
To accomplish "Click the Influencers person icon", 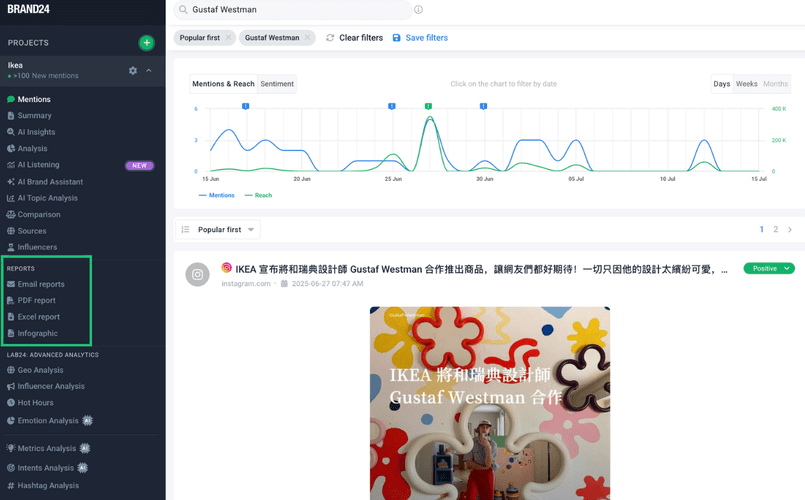I will tap(11, 247).
